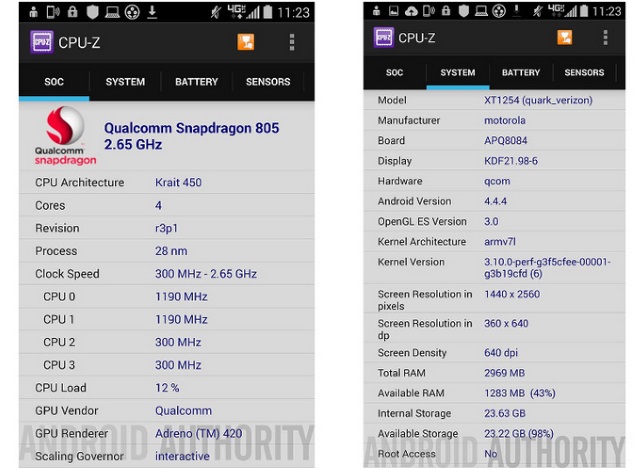Screen dimensions: 635x468
Task: Tap Qualcomm Snapdragon 805 2.65 GHz heading
Action: coord(192,136)
